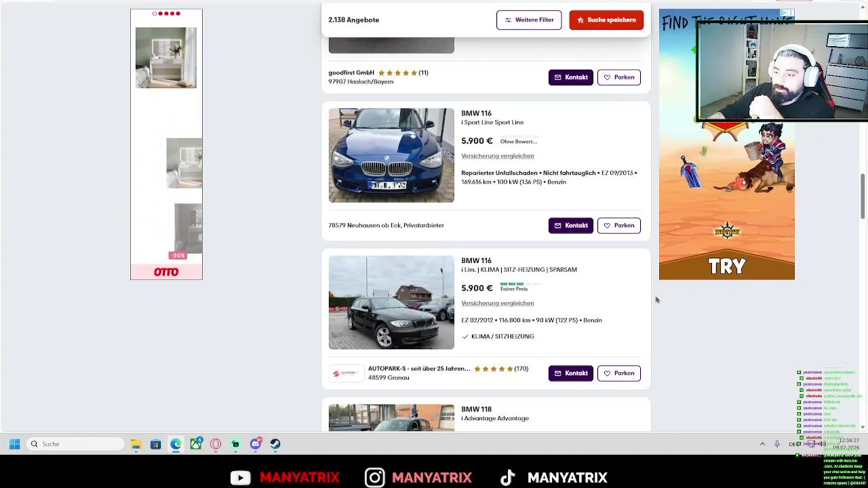Contact AUTOPARK-S dealer via Kontakt

coord(571,373)
